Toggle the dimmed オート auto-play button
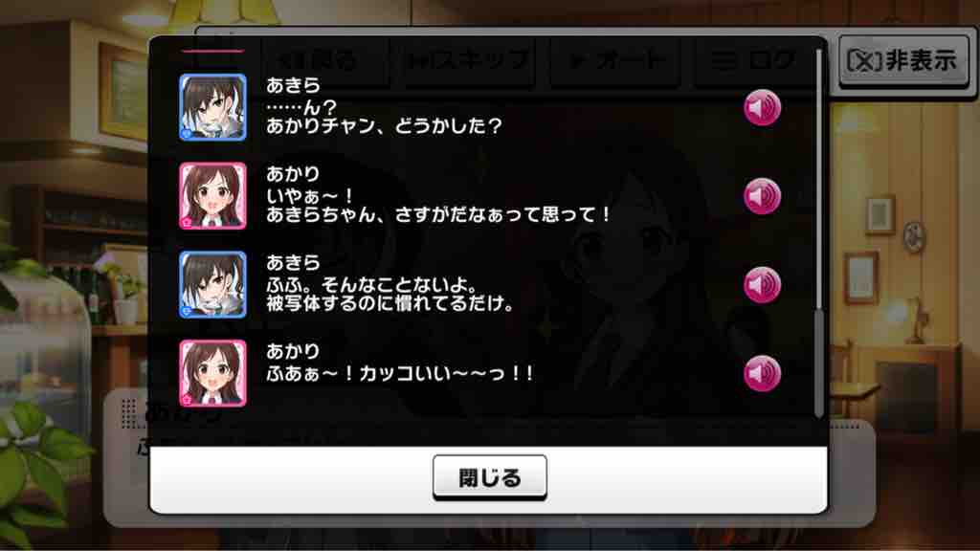The height and width of the screenshot is (551, 980). click(x=615, y=60)
